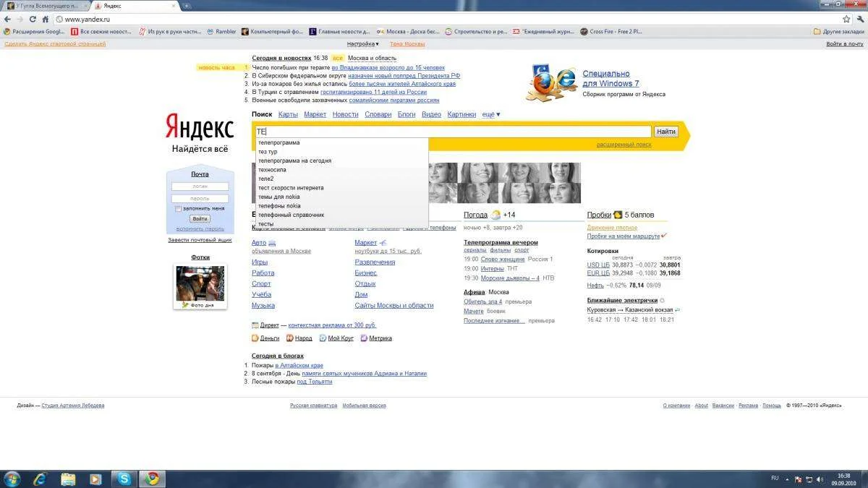Open the Chrome wrench settings menu
The image size is (868, 488).
pos(859,19)
